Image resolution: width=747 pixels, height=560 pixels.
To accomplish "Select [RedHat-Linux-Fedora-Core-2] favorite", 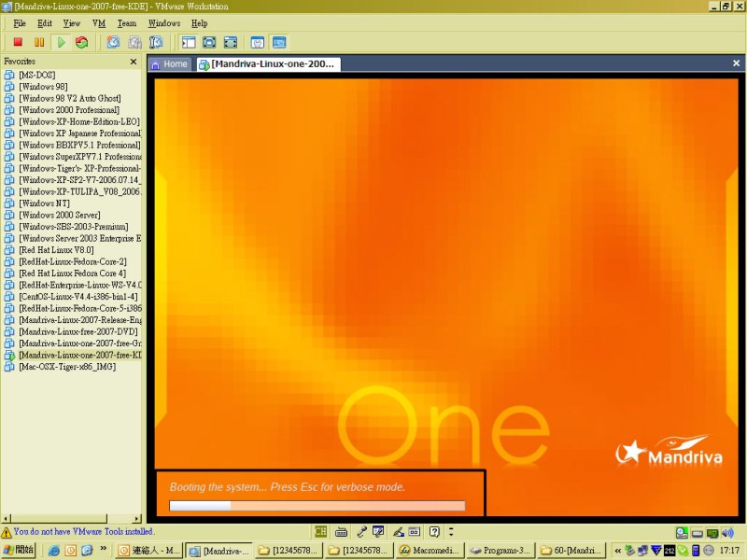I will [73, 261].
